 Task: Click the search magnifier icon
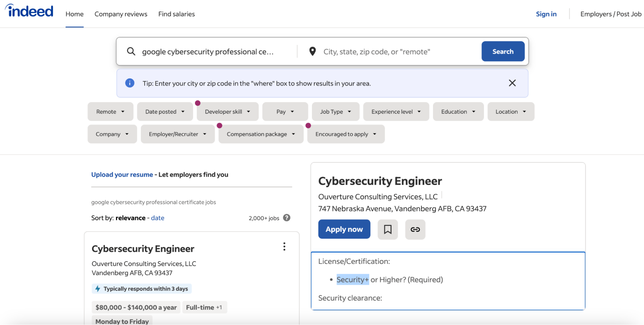[131, 51]
